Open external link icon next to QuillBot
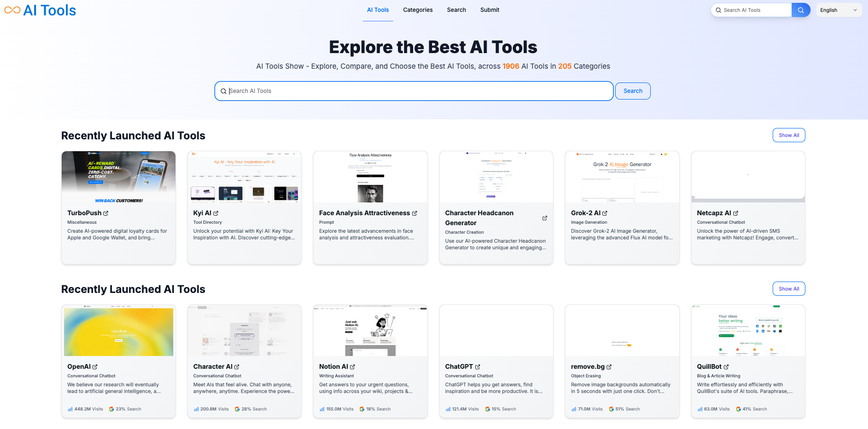This screenshot has height=429, width=868. (x=726, y=367)
